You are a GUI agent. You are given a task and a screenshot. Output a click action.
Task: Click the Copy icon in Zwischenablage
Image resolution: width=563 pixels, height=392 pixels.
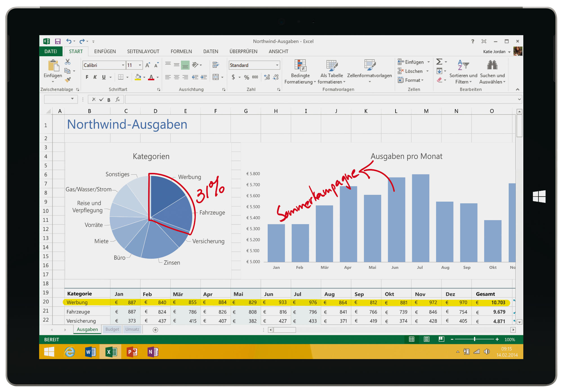(67, 71)
